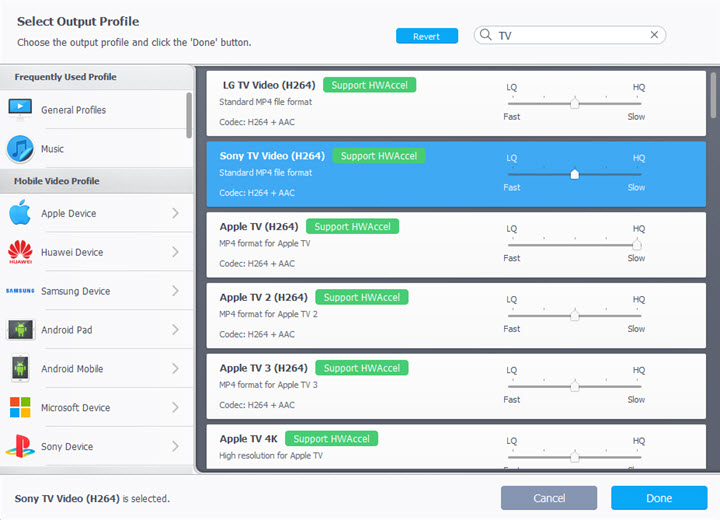Click 'High resolution for Apple TV' description

[271, 456]
